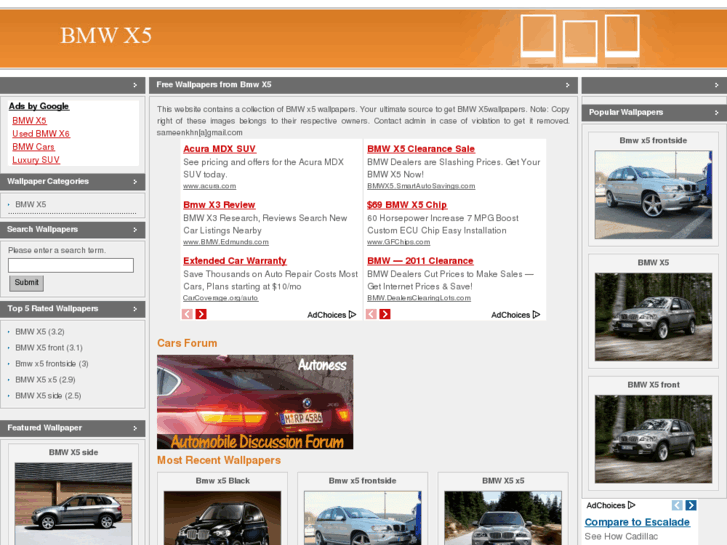Click 'Most Recent Wallpapers' heading

(219, 460)
